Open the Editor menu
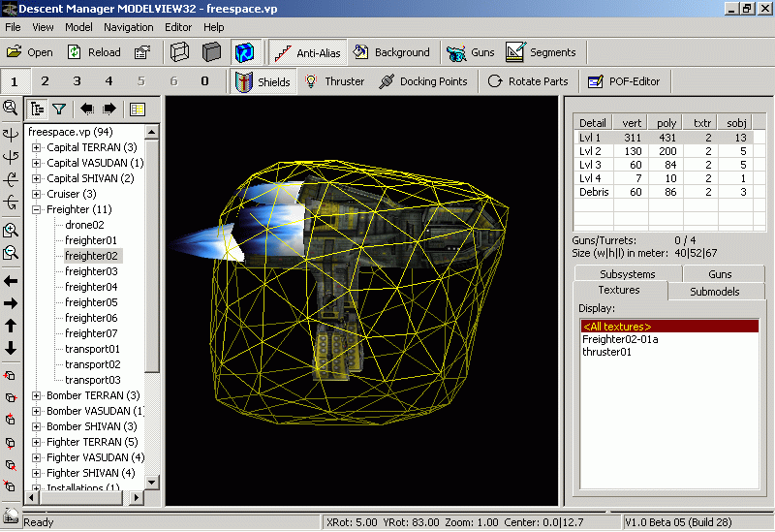The image size is (775, 532). click(178, 27)
